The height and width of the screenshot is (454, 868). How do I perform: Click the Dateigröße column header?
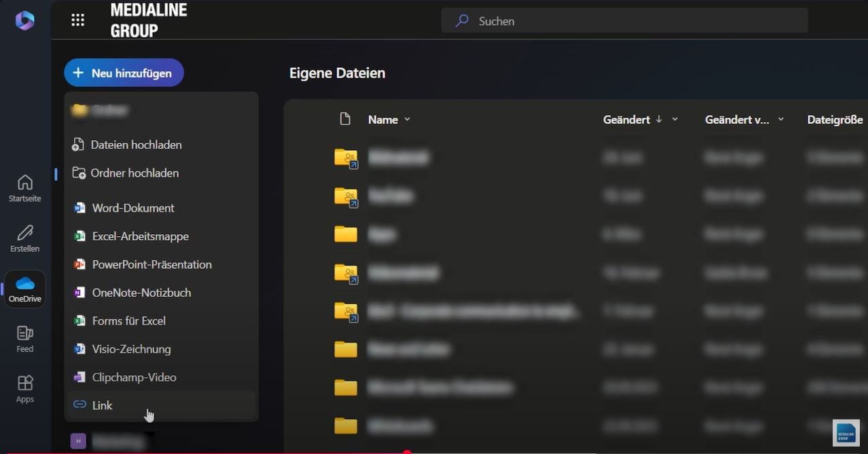pos(835,119)
